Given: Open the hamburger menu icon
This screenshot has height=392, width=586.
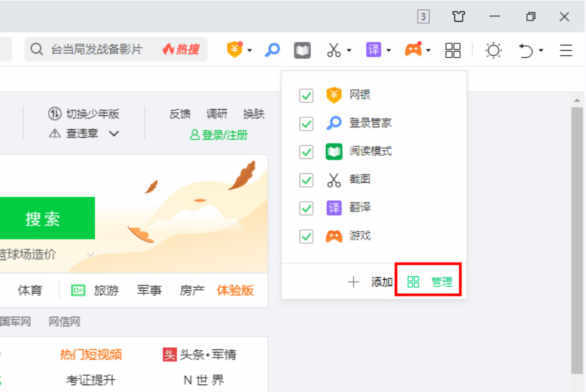Looking at the screenshot, I should 565,49.
